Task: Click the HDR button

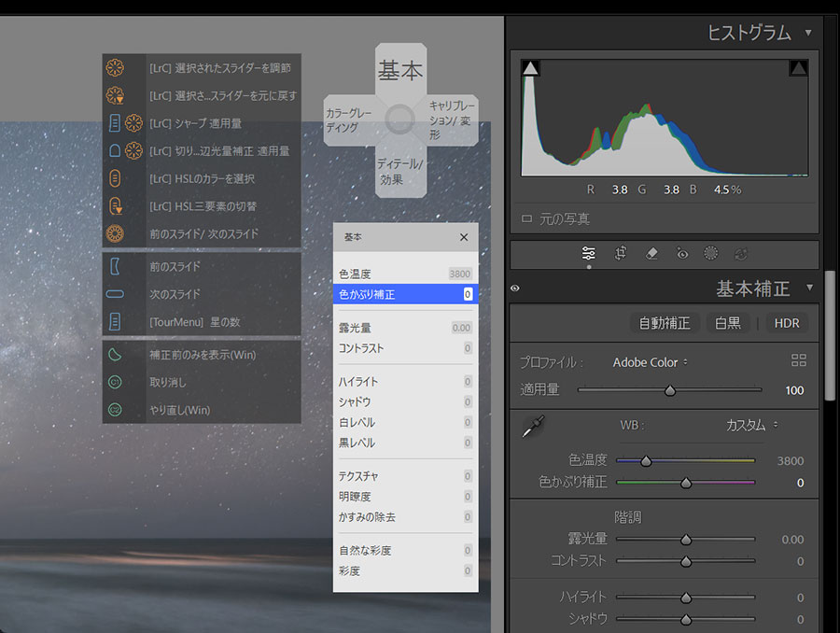Action: pos(787,323)
